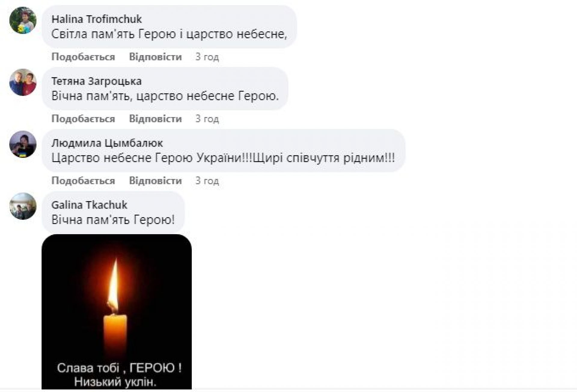Image resolution: width=577 pixels, height=392 pixels.
Task: Click the comment text 'Вічна пам'ять Герою!'
Action: [113, 220]
